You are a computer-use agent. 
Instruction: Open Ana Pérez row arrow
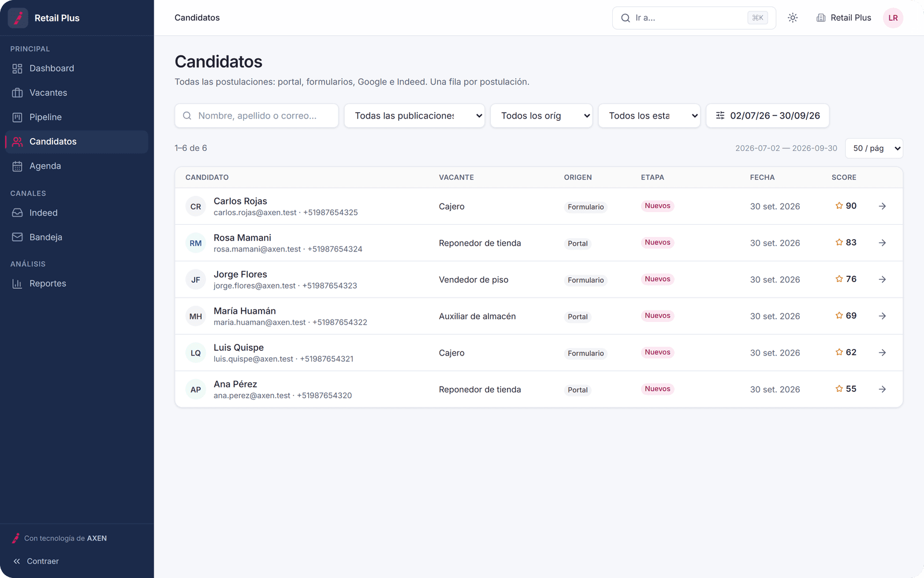(x=882, y=389)
